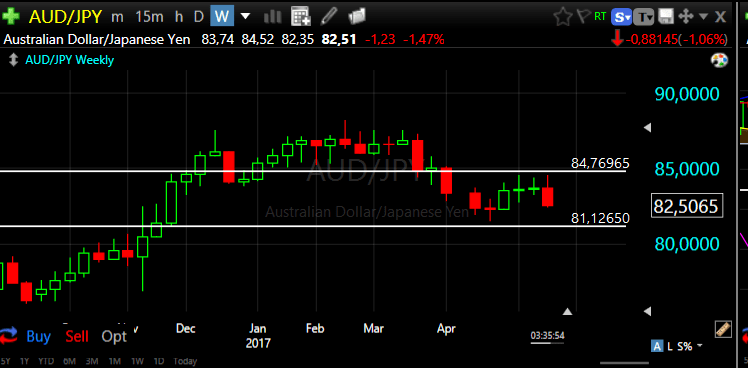Screen dimensions: 748x368
Task: Click the AUD/JPY symbol name
Action: 65,17
